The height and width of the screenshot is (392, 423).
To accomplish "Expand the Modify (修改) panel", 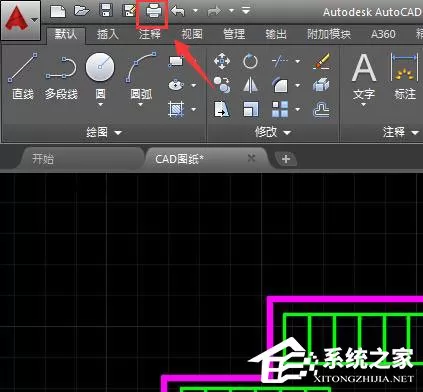I will [x=273, y=133].
